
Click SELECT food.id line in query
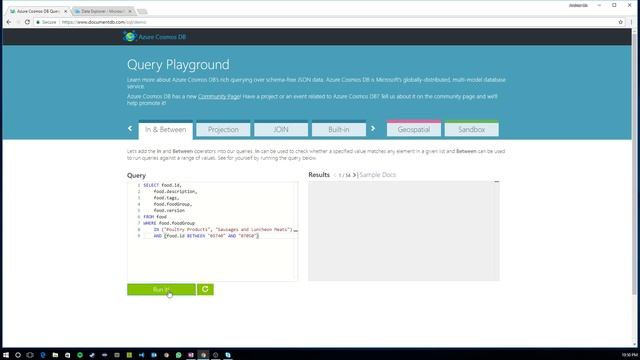coord(162,185)
